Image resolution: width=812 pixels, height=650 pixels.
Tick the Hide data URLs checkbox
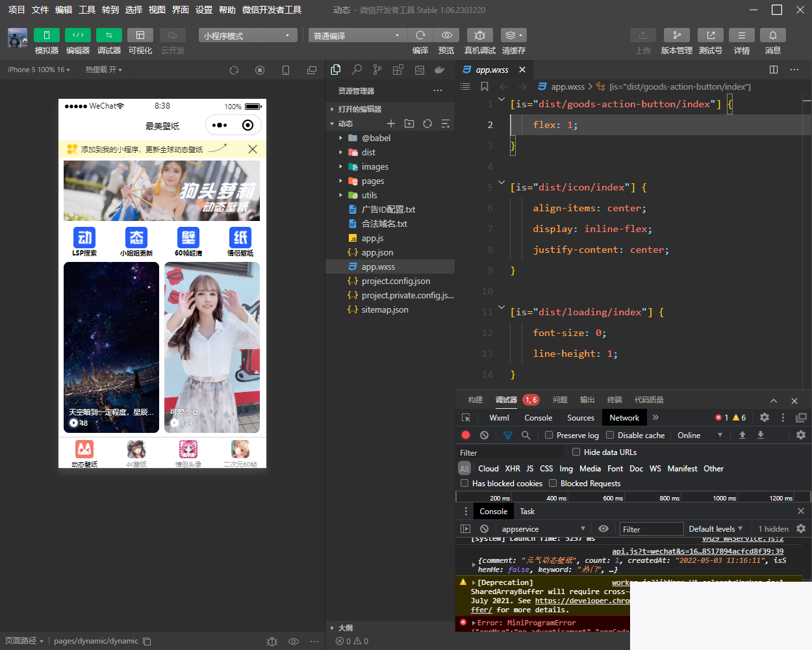coord(576,452)
